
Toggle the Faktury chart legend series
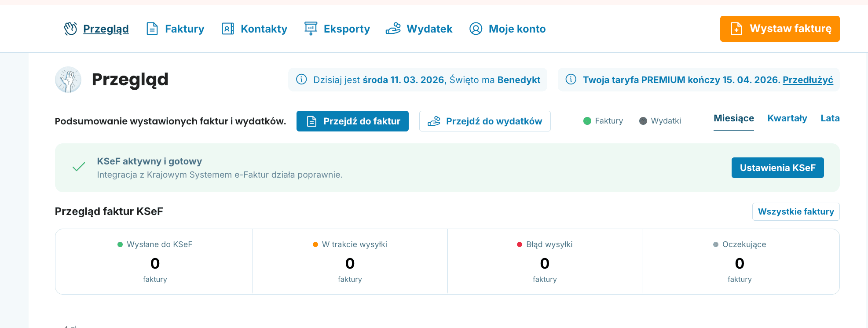coord(603,121)
